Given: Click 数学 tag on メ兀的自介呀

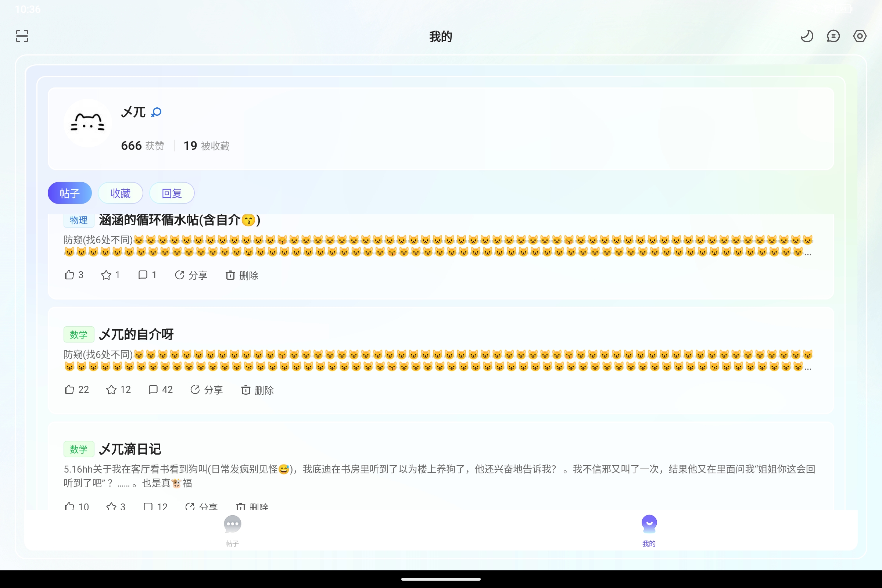Looking at the screenshot, I should coord(79,334).
